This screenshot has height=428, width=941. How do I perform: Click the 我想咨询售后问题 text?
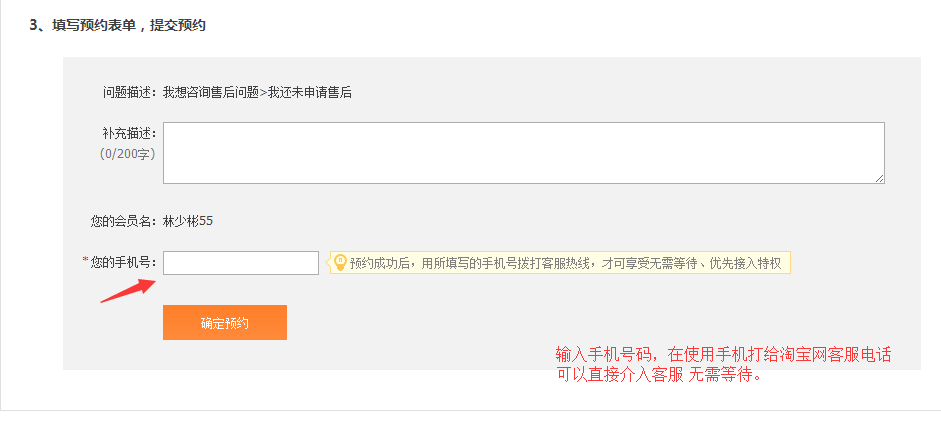tap(211, 92)
